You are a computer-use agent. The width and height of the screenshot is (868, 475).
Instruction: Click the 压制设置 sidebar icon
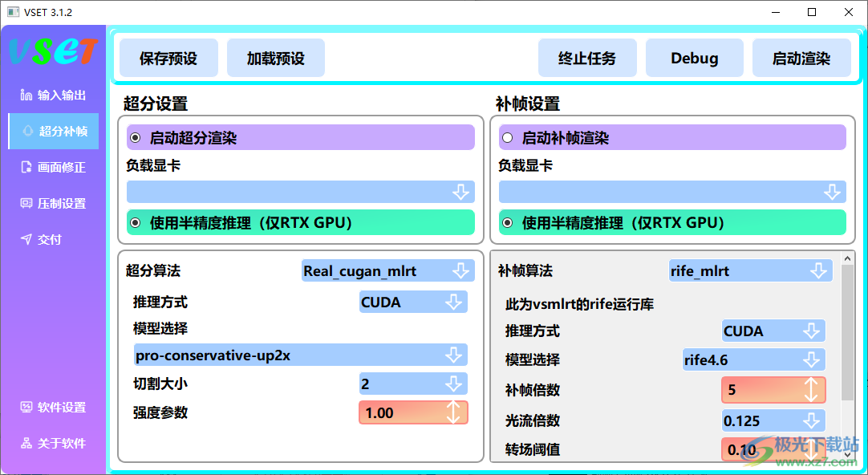pyautogui.click(x=26, y=203)
